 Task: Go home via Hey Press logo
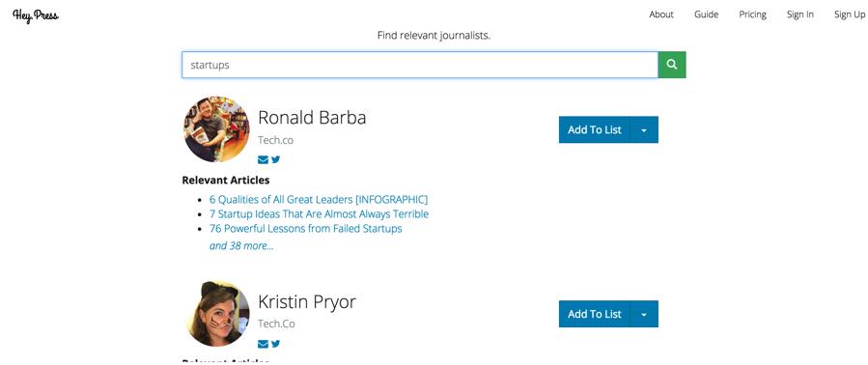click(36, 16)
